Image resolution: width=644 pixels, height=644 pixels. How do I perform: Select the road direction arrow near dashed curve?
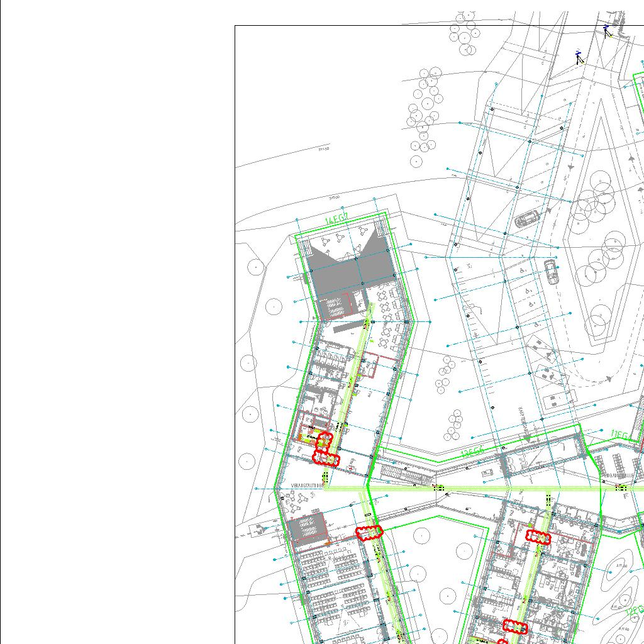coord(609,379)
